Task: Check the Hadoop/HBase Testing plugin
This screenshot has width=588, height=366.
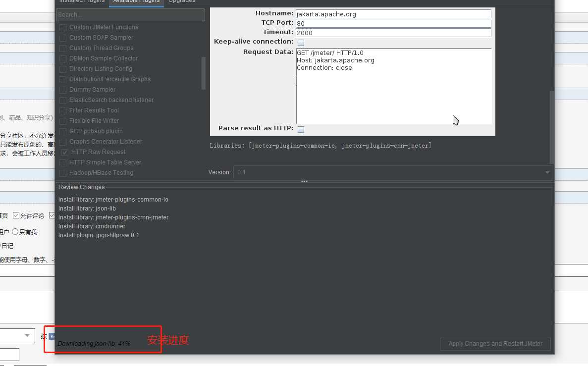Action: point(63,173)
